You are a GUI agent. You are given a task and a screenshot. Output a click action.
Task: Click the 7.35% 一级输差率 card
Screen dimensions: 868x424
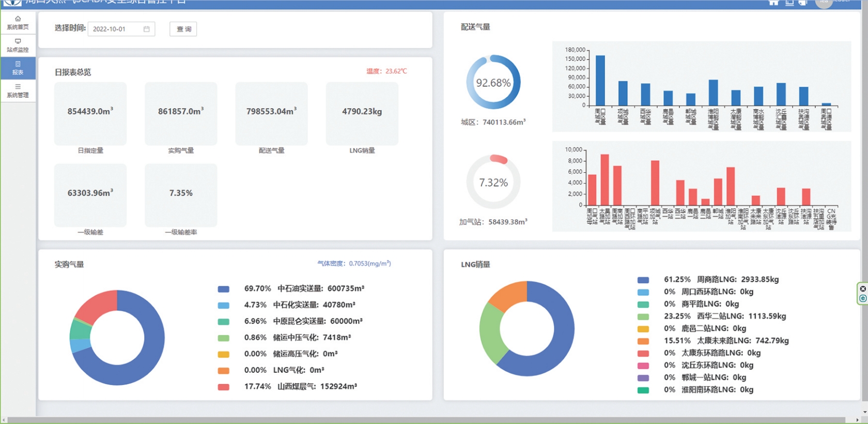click(x=181, y=195)
